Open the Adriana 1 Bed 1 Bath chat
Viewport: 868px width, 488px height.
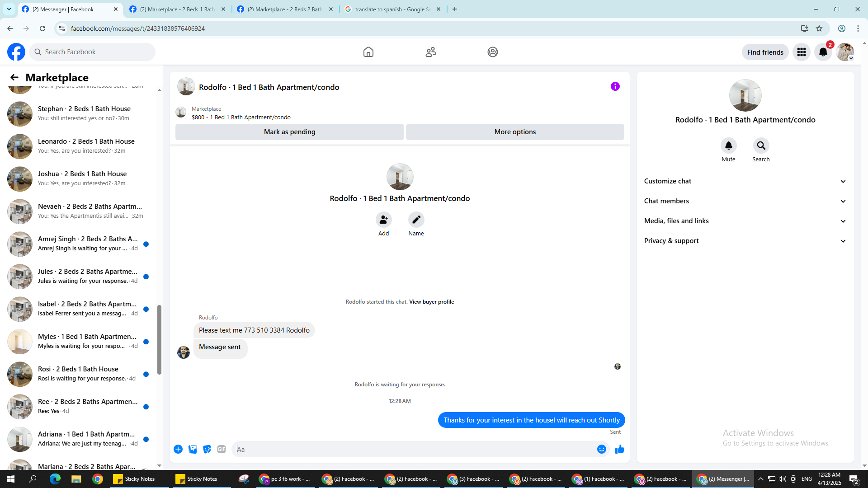tap(80, 439)
